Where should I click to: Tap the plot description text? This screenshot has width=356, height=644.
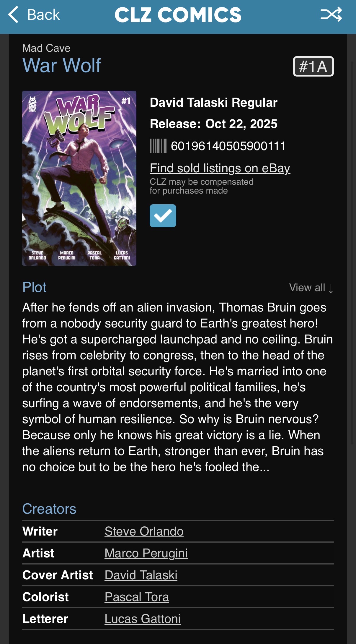click(177, 387)
